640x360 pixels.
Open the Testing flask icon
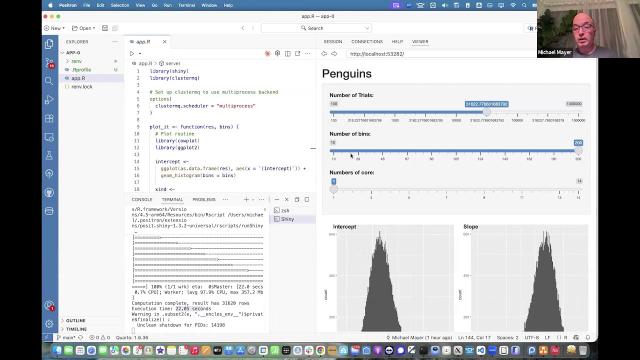tap(49, 156)
